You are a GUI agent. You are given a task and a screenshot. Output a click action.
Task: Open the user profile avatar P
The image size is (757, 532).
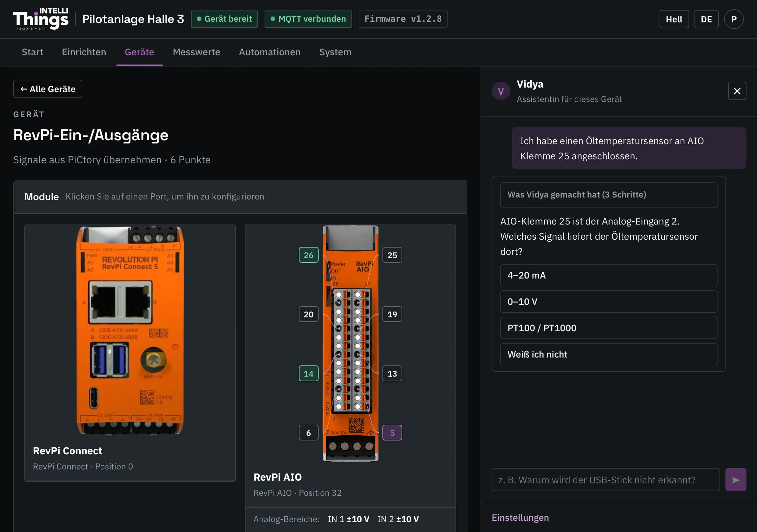pyautogui.click(x=733, y=19)
